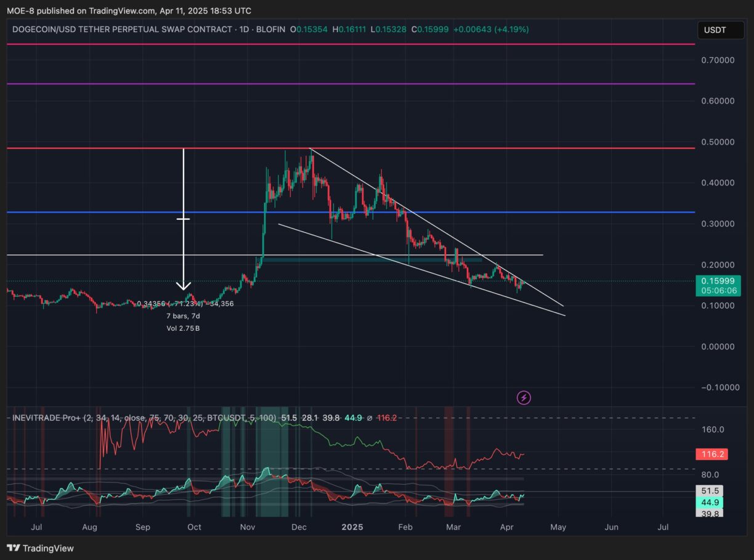Click the TradingView logo
Viewport: 754px width, 560px height.
40,548
